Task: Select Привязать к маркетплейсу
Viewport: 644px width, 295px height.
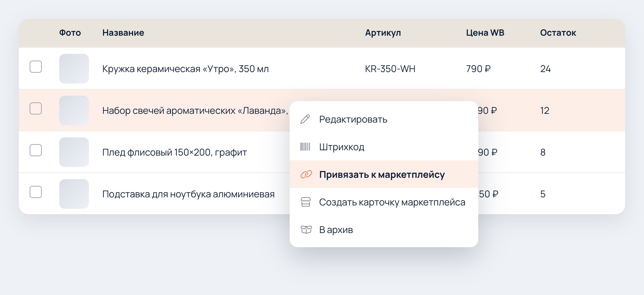Action: [384, 174]
